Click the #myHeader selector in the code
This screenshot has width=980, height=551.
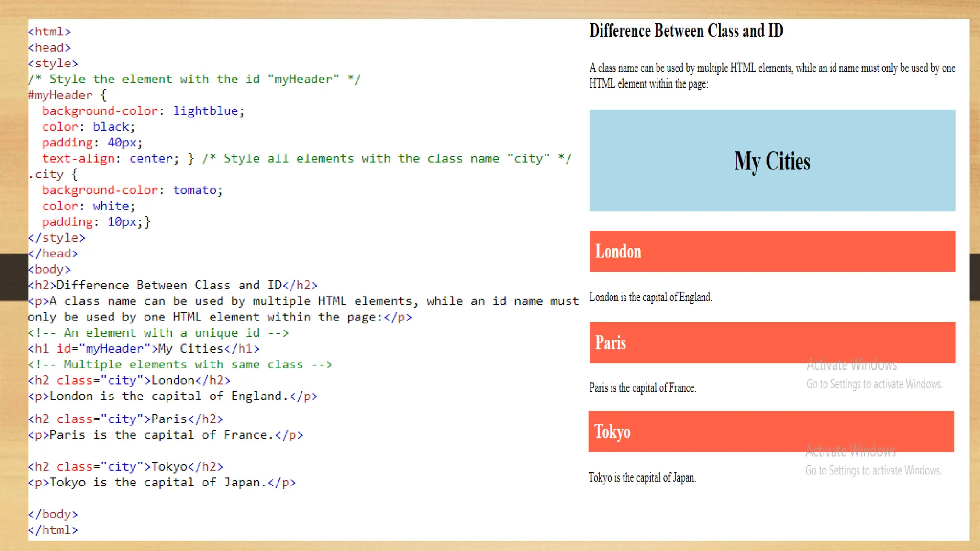pyautogui.click(x=60, y=95)
